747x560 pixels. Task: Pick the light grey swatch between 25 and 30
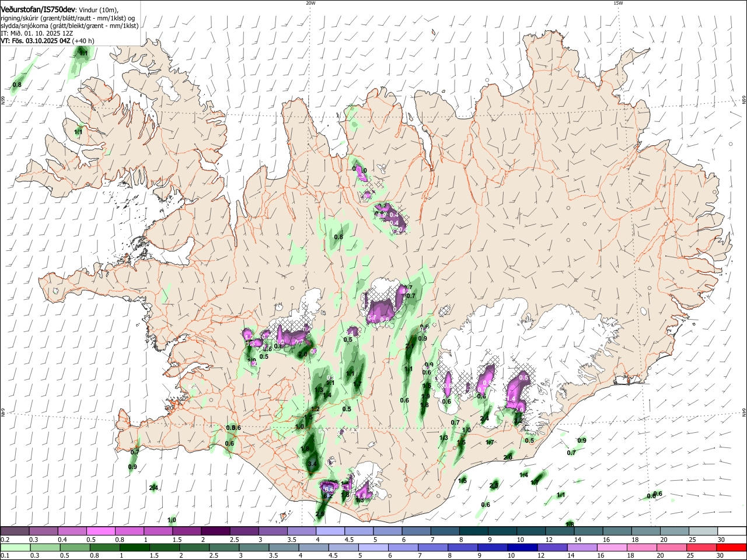pos(703,531)
